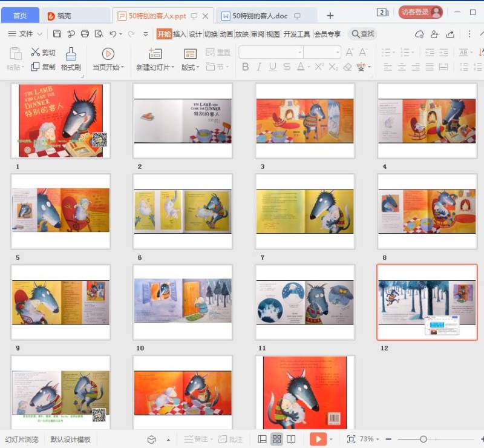Screen dimensions: 484x448
Task: Toggle Underline formatting
Action: (273, 67)
